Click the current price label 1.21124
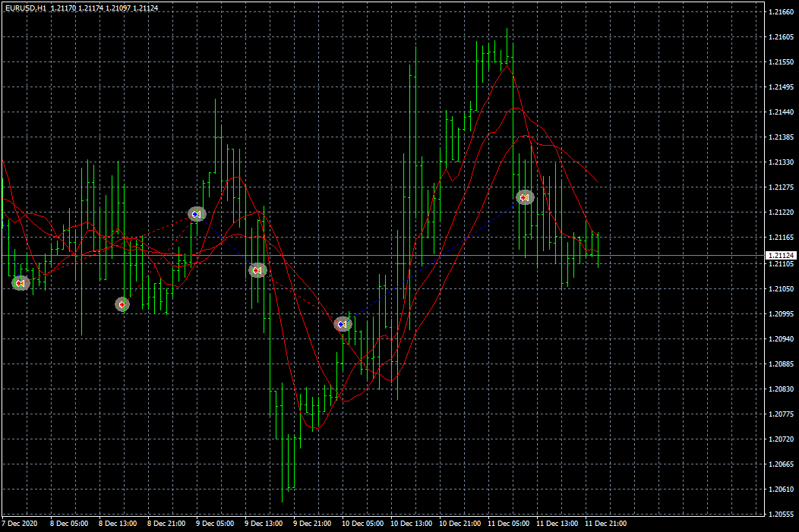 (782, 256)
